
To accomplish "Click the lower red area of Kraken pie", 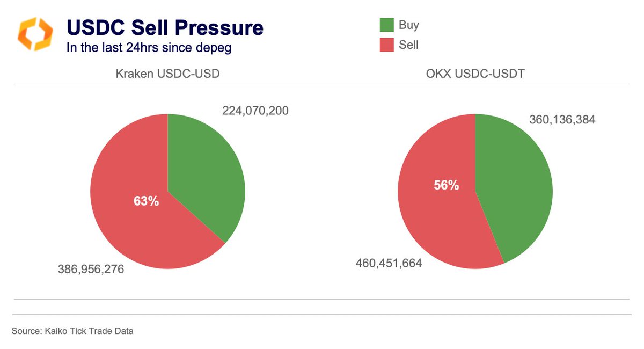I will tap(161, 247).
